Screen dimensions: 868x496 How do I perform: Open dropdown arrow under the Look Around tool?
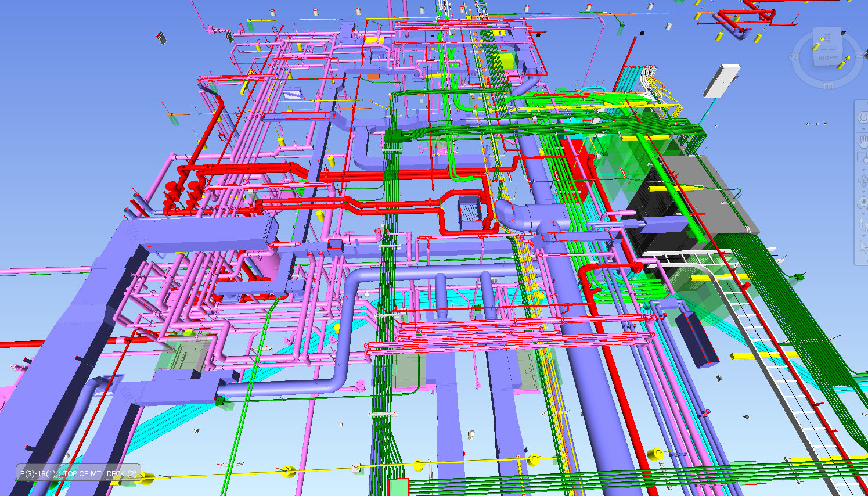pos(863,213)
